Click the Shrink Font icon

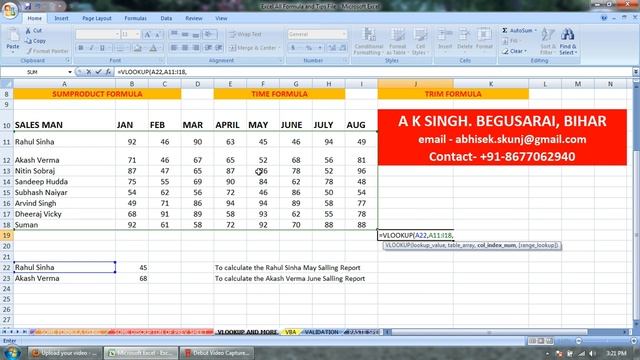158,35
